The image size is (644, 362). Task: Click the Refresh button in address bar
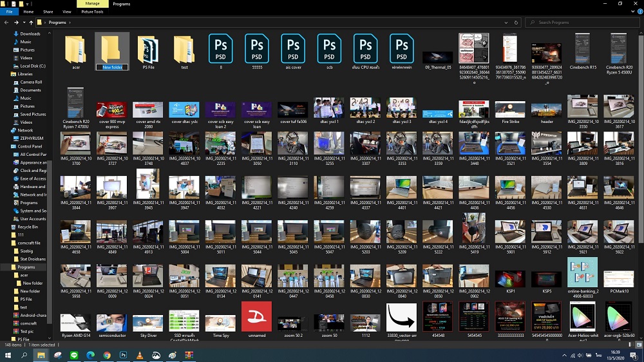[x=516, y=23]
